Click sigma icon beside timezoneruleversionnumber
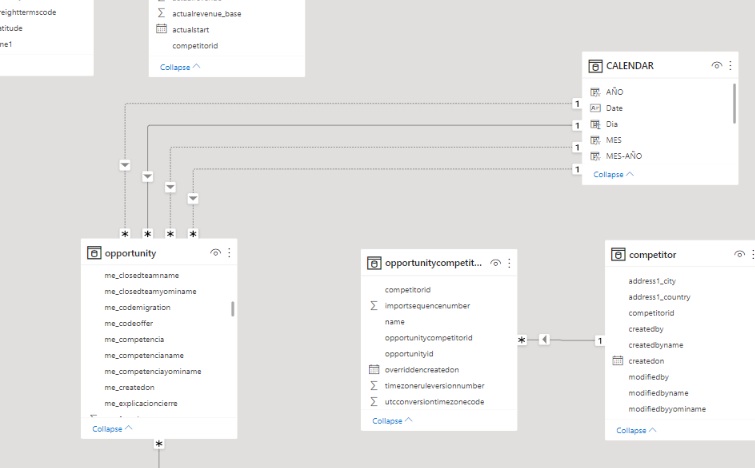 (374, 385)
